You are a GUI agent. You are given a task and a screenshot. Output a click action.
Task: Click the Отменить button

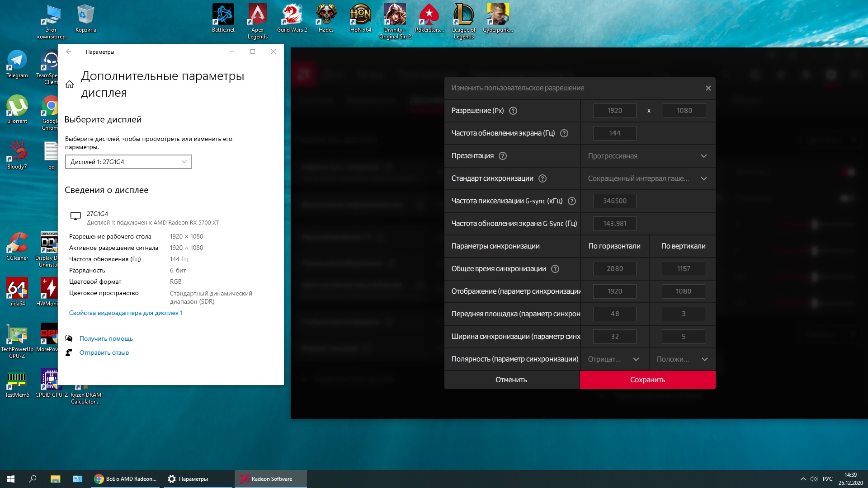(511, 380)
